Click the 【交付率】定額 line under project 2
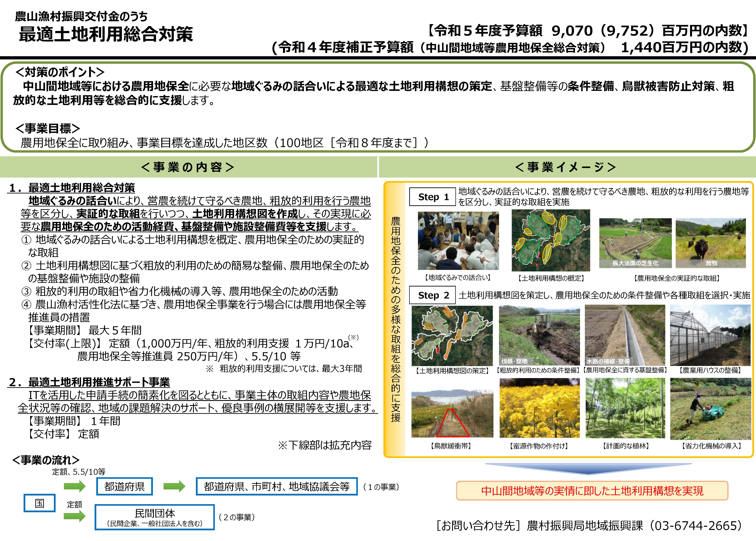This screenshot has width=756, height=541. (x=64, y=434)
